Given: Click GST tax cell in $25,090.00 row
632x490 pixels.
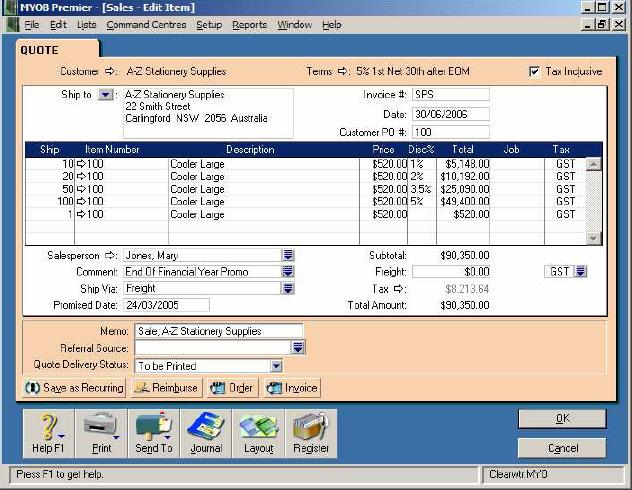Looking at the screenshot, I should (565, 189).
